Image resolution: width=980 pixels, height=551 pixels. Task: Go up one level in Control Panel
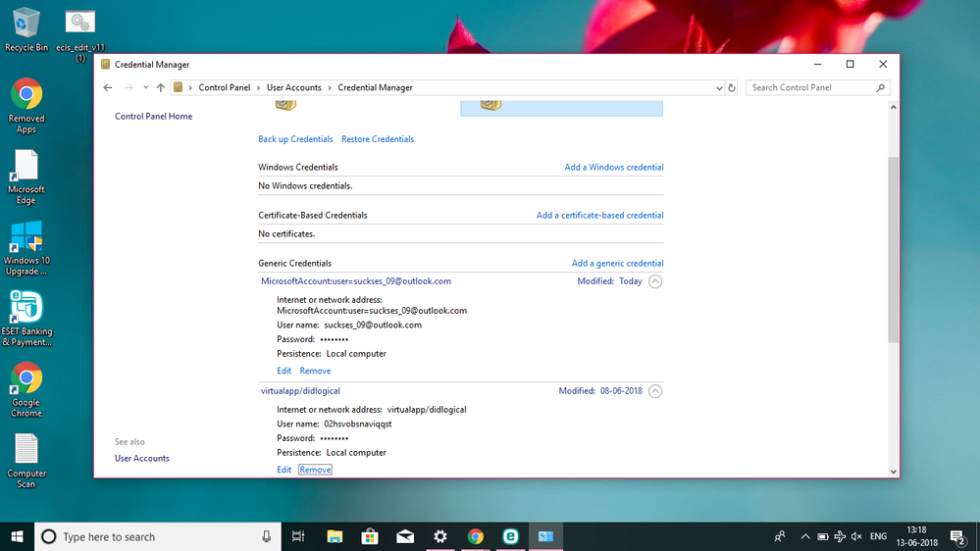click(x=161, y=87)
